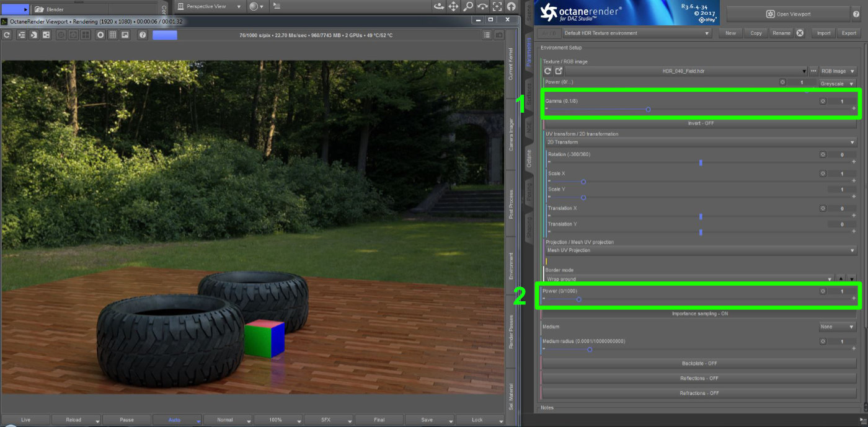Select the magnifier zoom tool
Viewport: 868px width, 427px height.
coord(468,7)
